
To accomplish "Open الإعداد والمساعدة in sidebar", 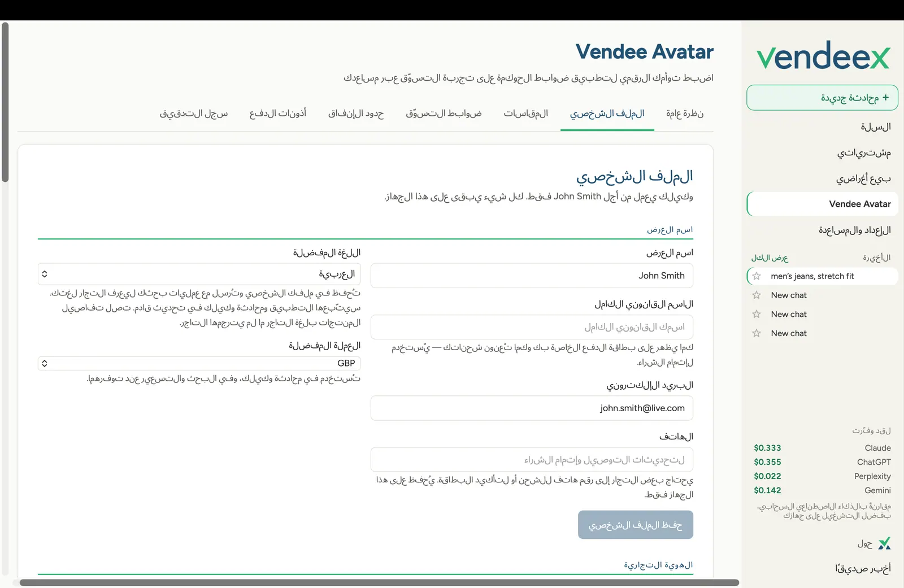I will pos(854,230).
